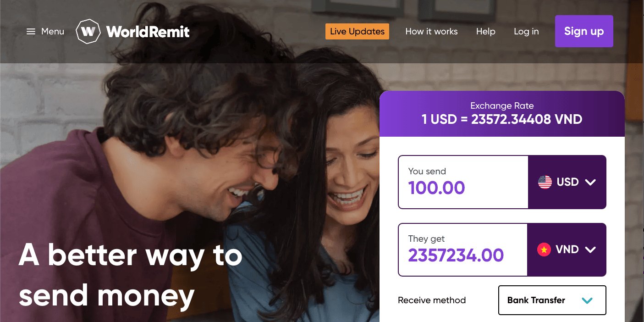
Task: Click the WorldRemit hexagon logo
Action: [x=88, y=31]
